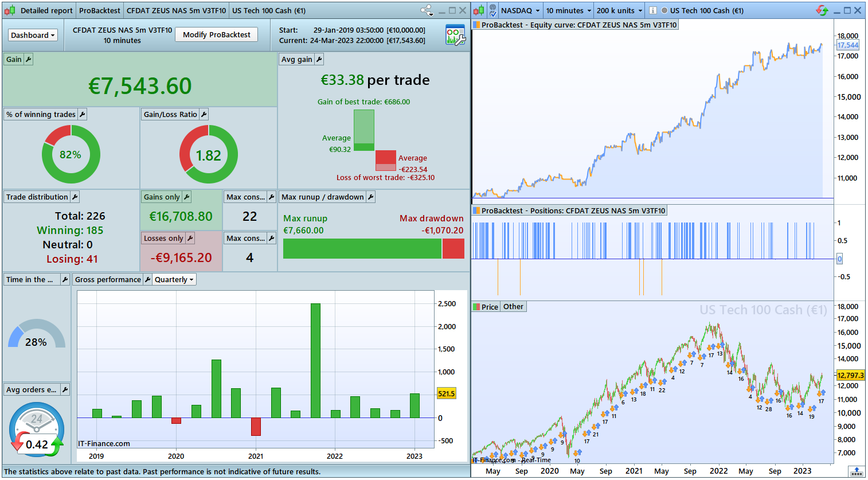The width and height of the screenshot is (868, 480).
Task: Open Max runup / drawdown wrench settings
Action: (x=370, y=197)
